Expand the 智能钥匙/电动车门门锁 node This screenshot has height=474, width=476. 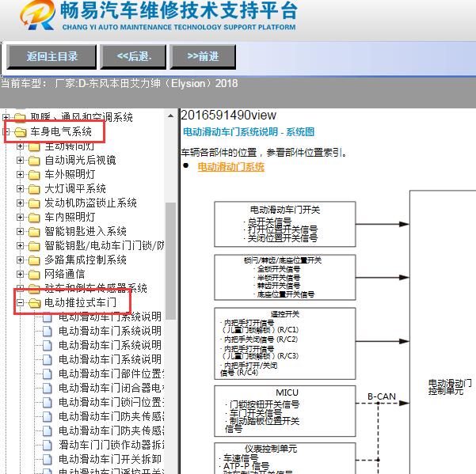pyautogui.click(x=20, y=245)
